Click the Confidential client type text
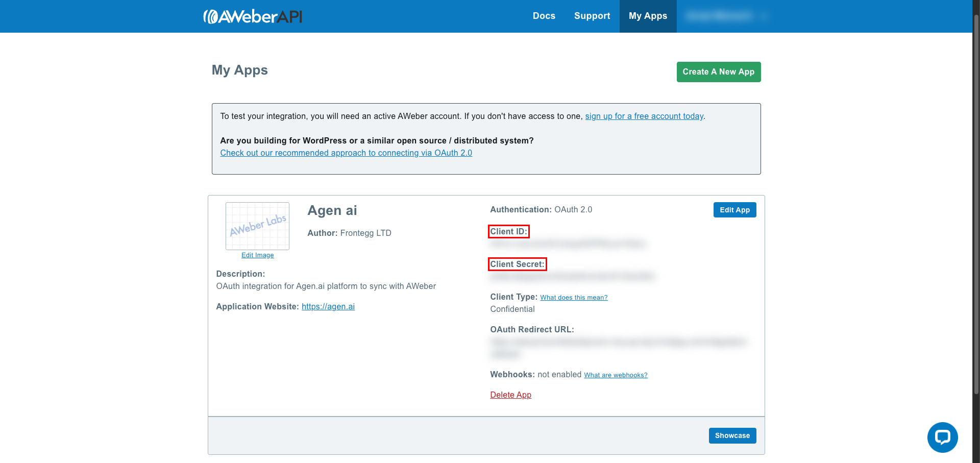 click(x=512, y=309)
